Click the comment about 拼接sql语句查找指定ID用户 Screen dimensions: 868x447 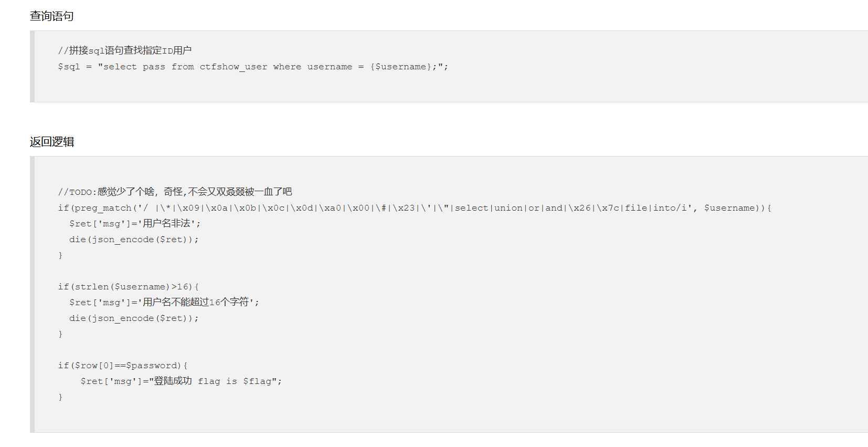click(x=125, y=50)
